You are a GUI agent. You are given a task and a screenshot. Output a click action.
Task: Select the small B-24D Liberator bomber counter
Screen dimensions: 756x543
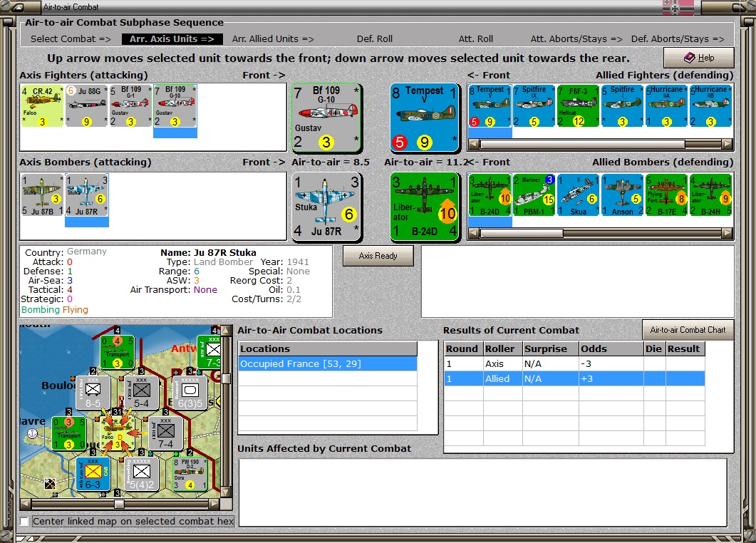pyautogui.click(x=490, y=195)
